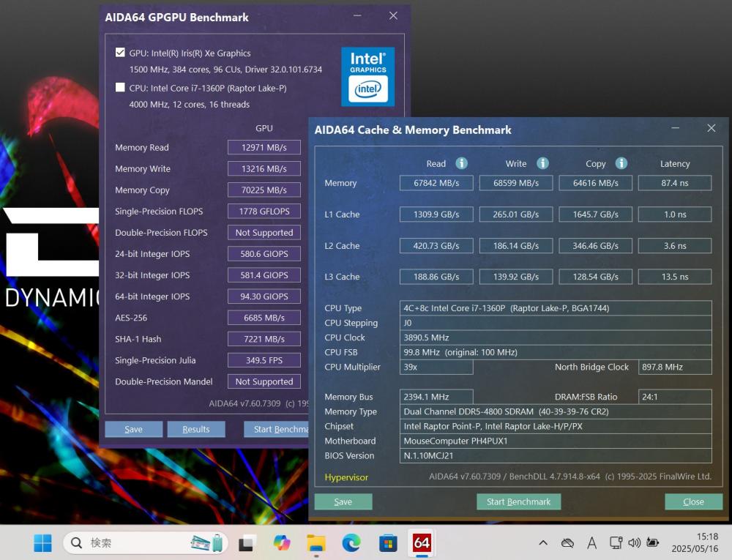Click Save in the GPGPU Benchmark window

[x=133, y=429]
